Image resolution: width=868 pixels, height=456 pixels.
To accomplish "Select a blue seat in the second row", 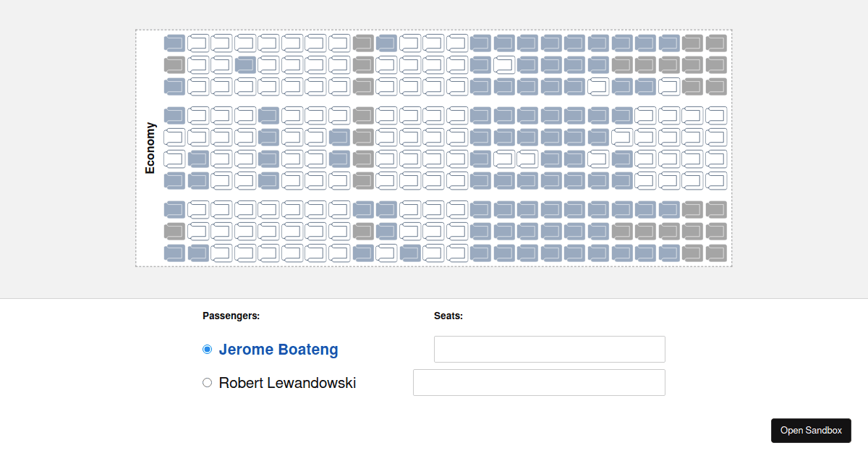I will (x=245, y=64).
